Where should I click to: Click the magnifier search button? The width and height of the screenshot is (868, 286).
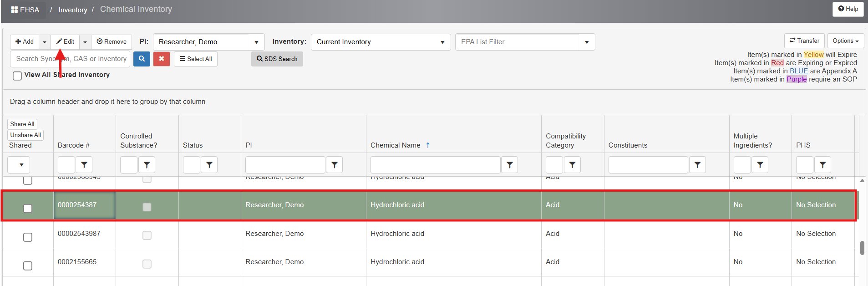click(142, 59)
